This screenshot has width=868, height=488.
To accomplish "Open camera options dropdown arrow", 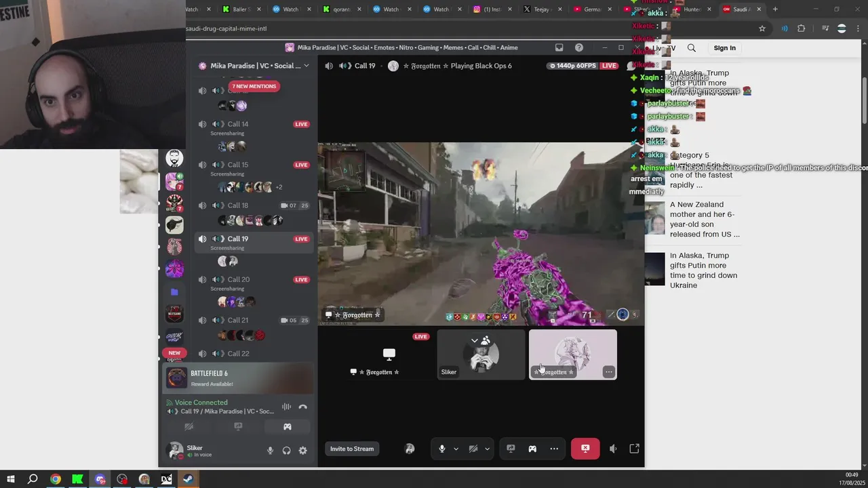I will pos(487,449).
